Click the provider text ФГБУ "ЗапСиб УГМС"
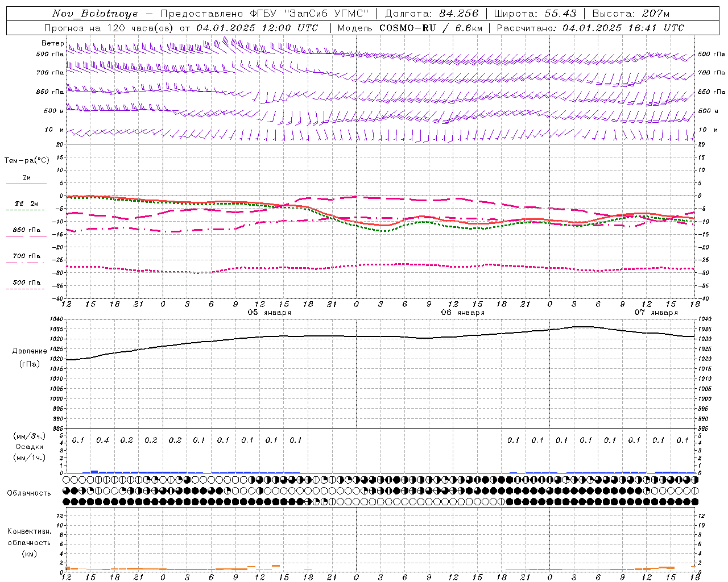The width and height of the screenshot is (728, 582). pyautogui.click(x=309, y=14)
